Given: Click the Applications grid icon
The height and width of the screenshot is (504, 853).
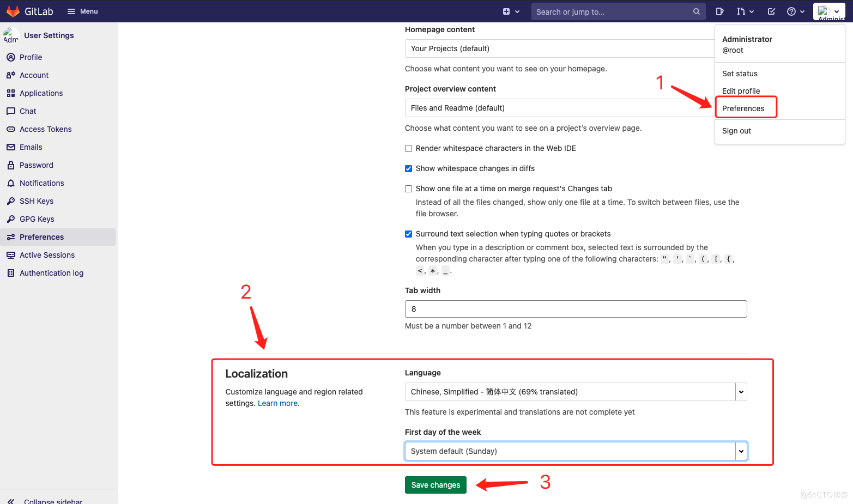Looking at the screenshot, I should point(11,93).
